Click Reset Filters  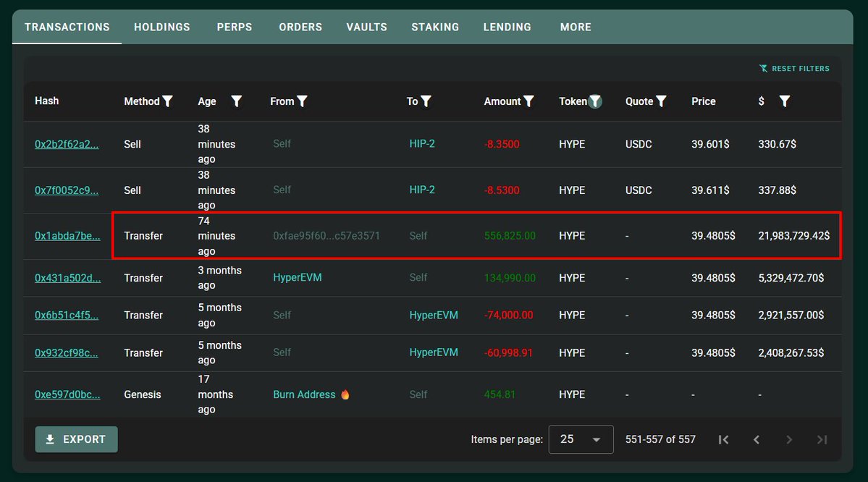point(794,69)
